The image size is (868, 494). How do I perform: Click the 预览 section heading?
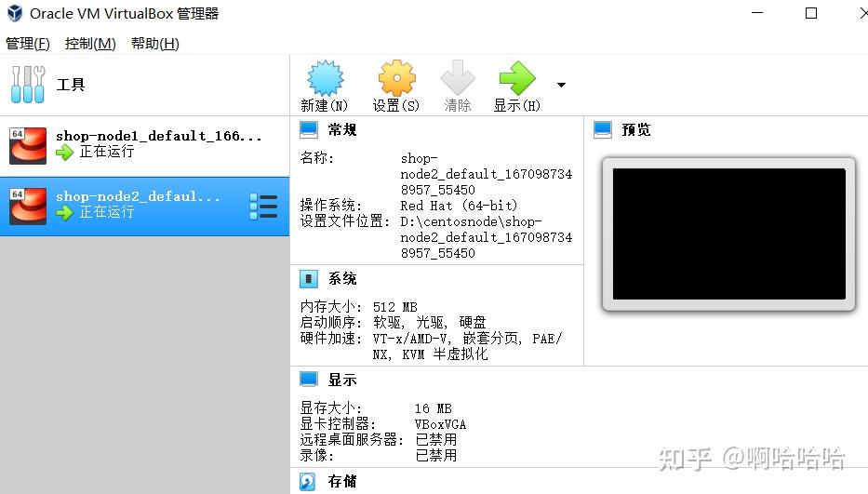click(636, 129)
